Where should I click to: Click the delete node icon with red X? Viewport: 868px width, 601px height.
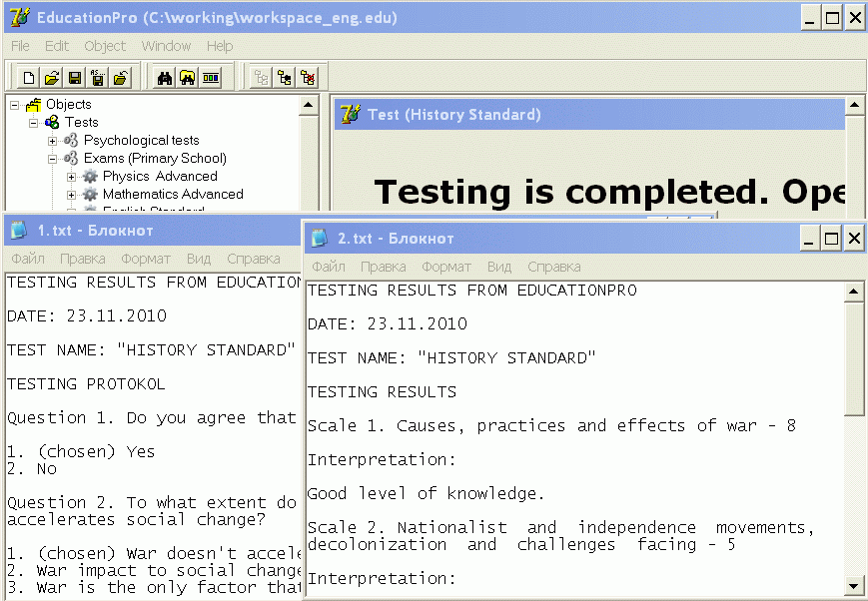click(306, 77)
